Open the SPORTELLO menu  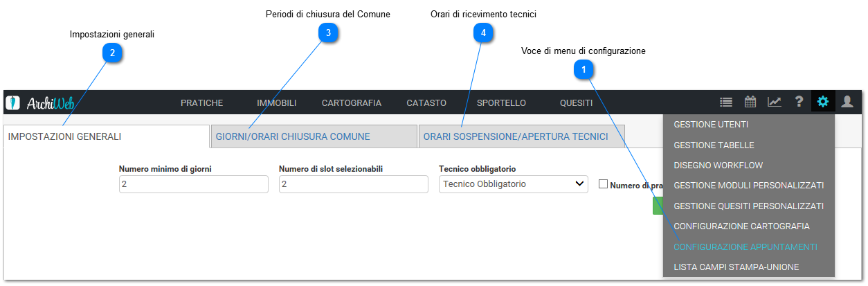click(x=501, y=102)
